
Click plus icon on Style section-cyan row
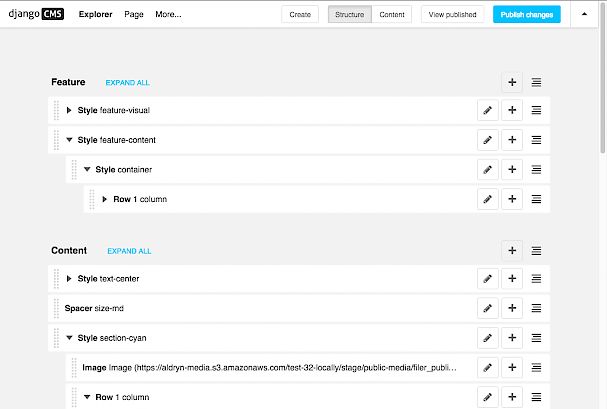[x=512, y=338]
